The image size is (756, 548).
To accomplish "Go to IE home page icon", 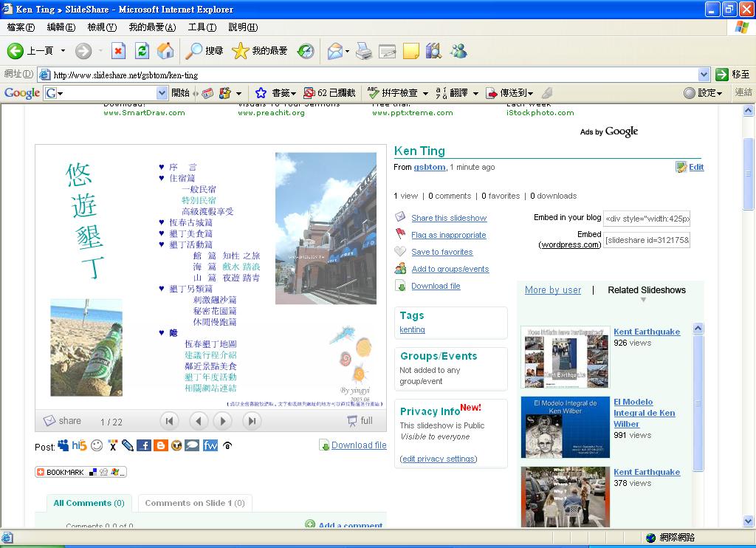I will pos(165,50).
